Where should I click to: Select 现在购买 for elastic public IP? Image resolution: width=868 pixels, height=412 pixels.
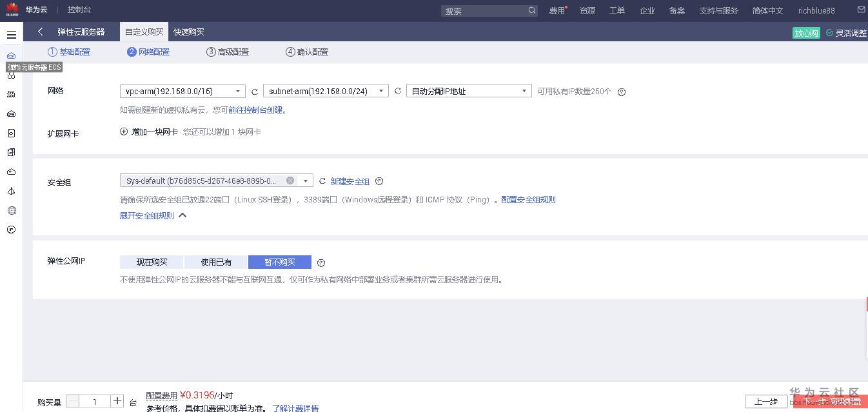(x=152, y=262)
